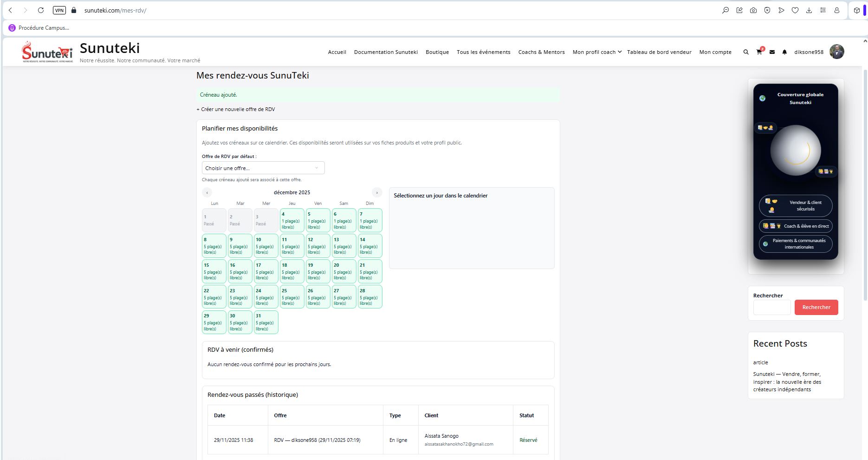
Task: Go to previous month in calendar
Action: [x=207, y=192]
